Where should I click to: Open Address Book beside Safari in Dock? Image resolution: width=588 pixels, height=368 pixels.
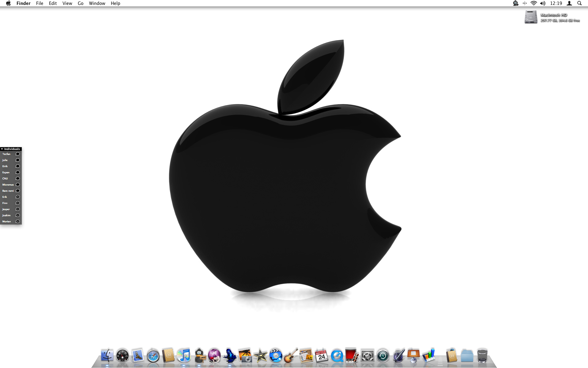pos(168,356)
